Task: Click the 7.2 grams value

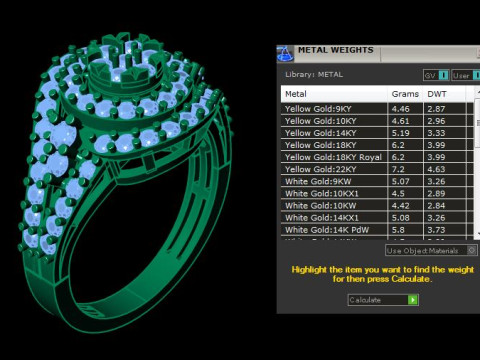Action: (x=398, y=169)
